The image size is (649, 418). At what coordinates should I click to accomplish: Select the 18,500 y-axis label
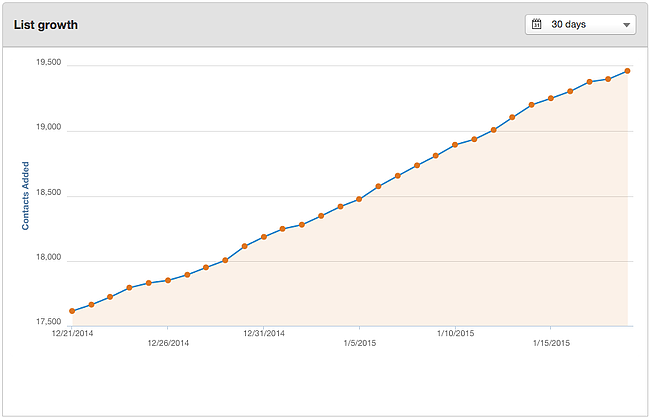point(48,193)
